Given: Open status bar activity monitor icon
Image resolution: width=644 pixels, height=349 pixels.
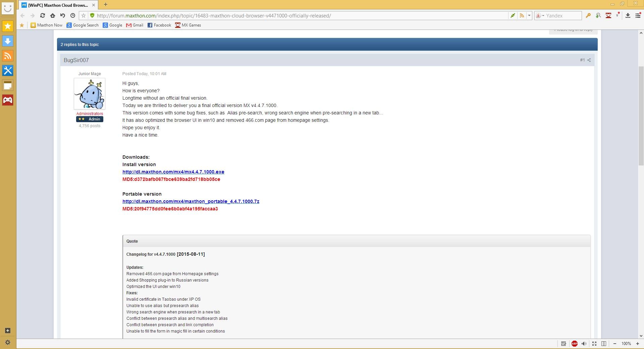Looking at the screenshot, I should point(563,343).
